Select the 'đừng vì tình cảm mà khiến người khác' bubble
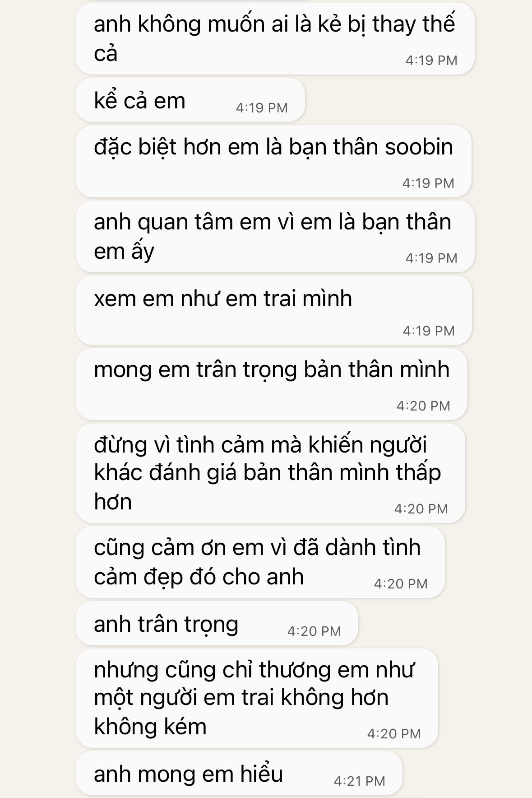Viewport: 532px width, 798px height. tap(270, 473)
